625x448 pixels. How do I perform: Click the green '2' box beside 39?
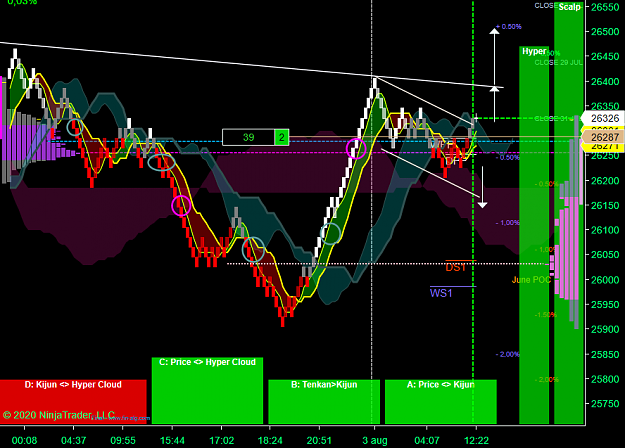coord(282,138)
